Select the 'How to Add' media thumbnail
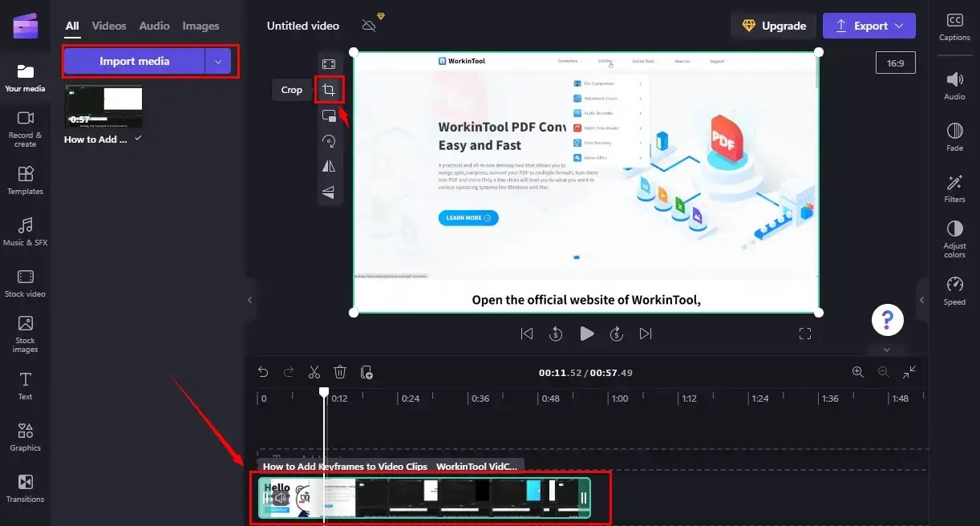Screen dimensions: 980x526 tap(103, 106)
